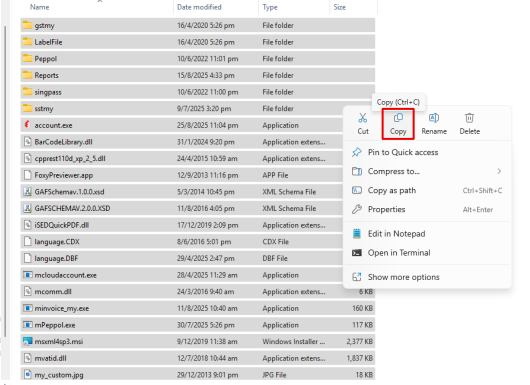The image size is (530, 385).
Task: Click the cpprest110d_xp_2_5.dll file icon
Action: [28, 158]
